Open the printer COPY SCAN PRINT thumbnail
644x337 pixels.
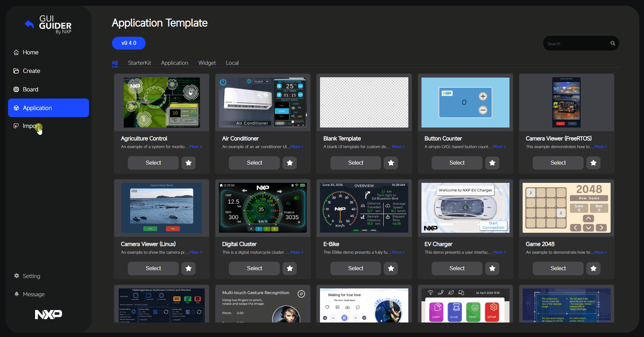click(465, 305)
